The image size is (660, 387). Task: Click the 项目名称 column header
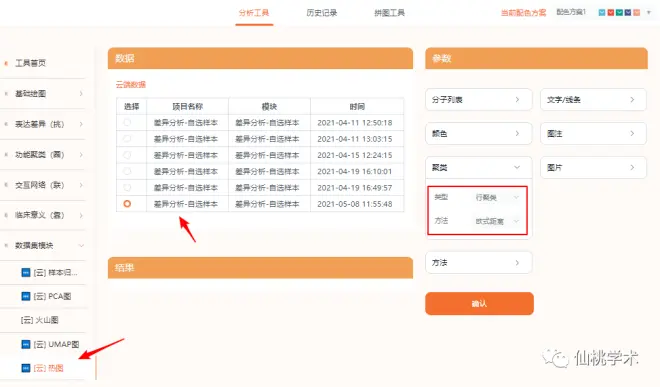tap(188, 107)
